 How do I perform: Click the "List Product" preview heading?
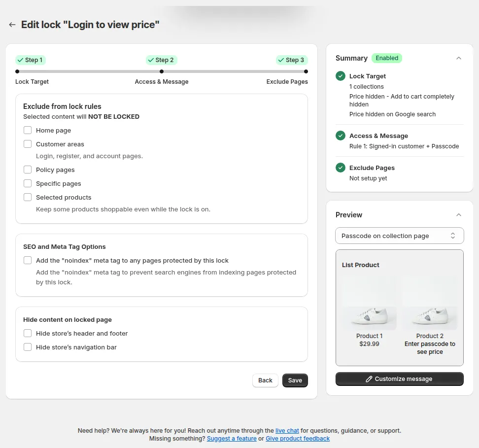[x=360, y=265]
